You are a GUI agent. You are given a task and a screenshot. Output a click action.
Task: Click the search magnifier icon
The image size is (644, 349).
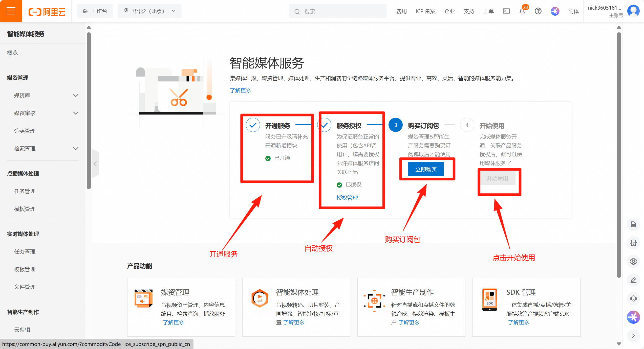[297, 12]
